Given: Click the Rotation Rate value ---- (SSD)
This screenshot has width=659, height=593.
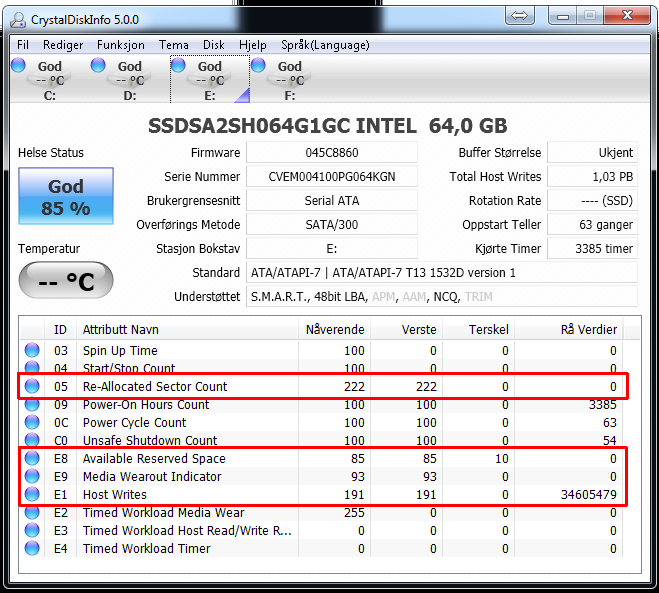Looking at the screenshot, I should coord(592,200).
